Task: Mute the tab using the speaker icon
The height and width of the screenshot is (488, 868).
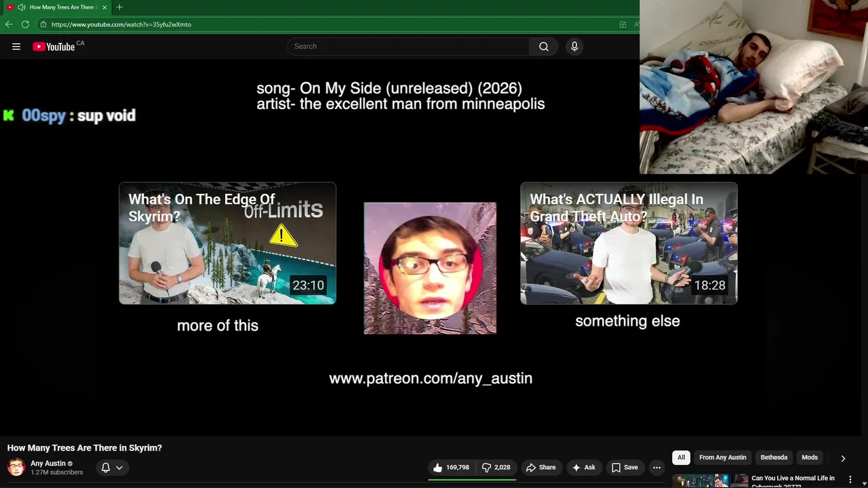Action: [x=22, y=7]
